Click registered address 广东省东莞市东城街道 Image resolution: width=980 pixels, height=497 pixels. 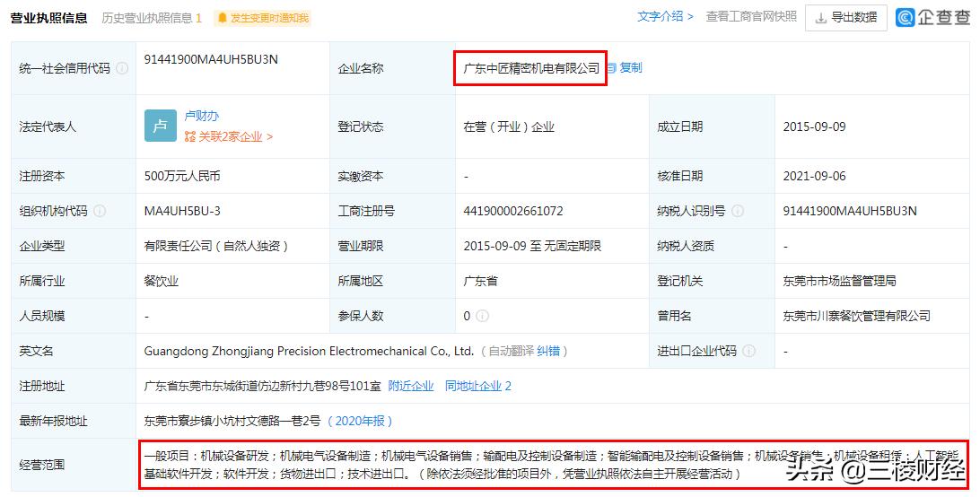click(x=262, y=387)
